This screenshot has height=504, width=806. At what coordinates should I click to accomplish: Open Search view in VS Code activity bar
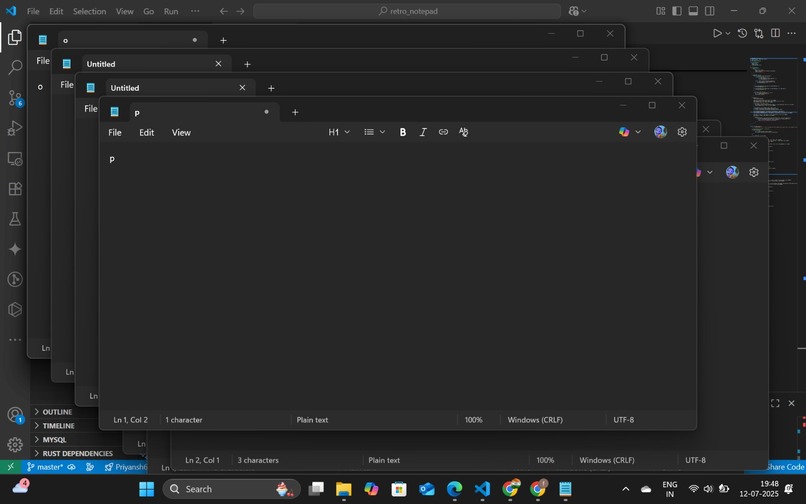tap(15, 67)
